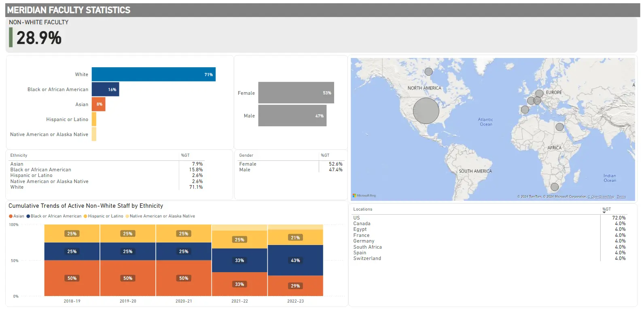Select Black or African American row in Ethnicity table
This screenshot has width=644, height=309.
pos(107,170)
